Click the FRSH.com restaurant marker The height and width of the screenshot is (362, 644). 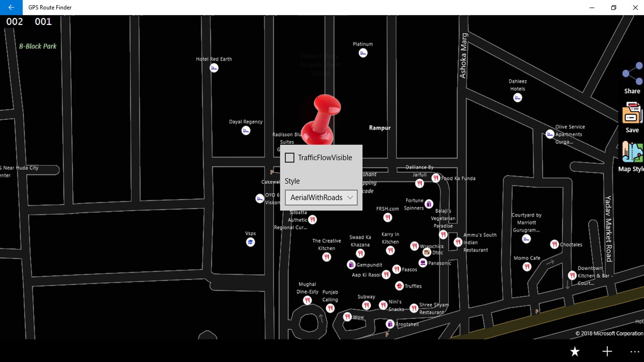click(x=388, y=217)
